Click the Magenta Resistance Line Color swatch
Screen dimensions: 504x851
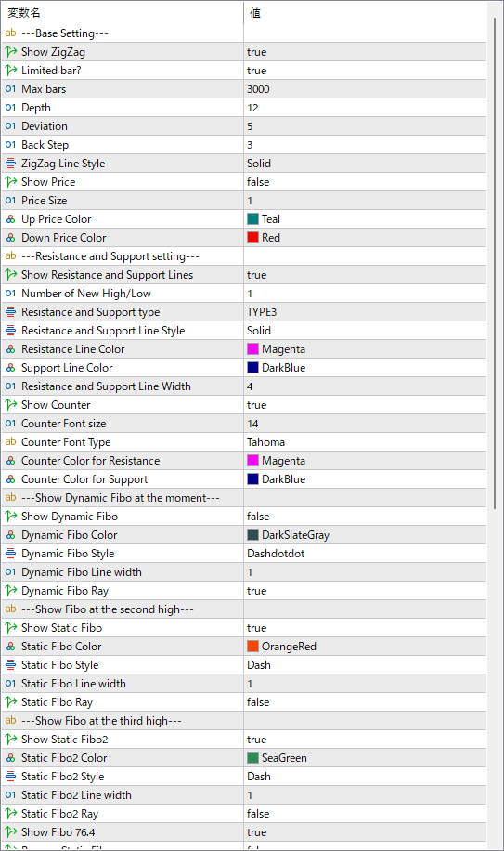(252, 349)
